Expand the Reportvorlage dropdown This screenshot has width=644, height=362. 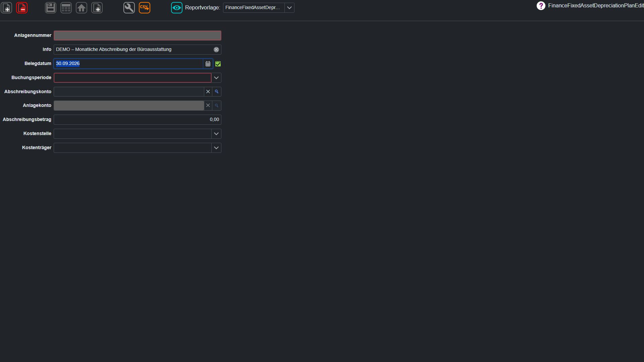tap(289, 8)
